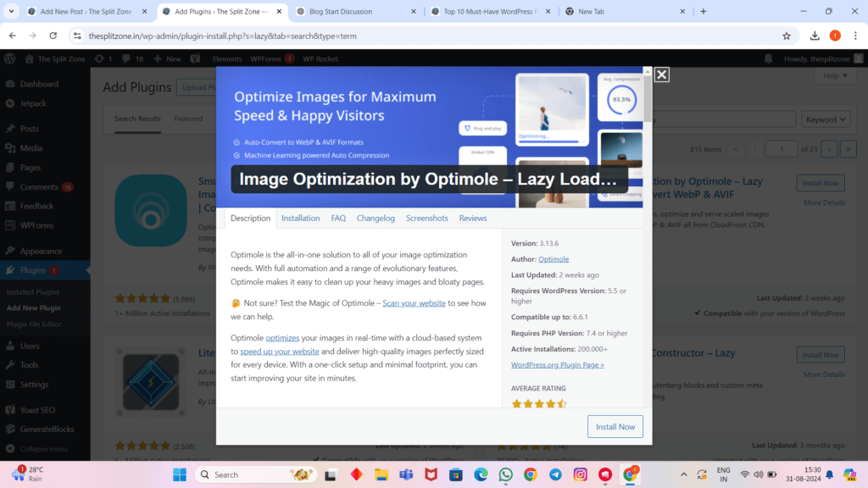The image size is (868, 488).
Task: Open updates indicator in admin bar
Action: 103,58
